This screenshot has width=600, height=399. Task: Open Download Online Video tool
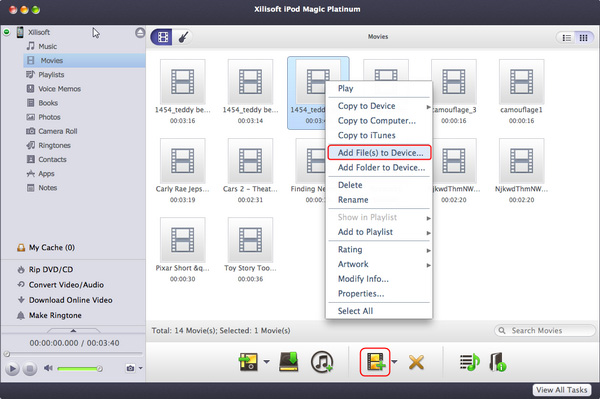click(65, 300)
